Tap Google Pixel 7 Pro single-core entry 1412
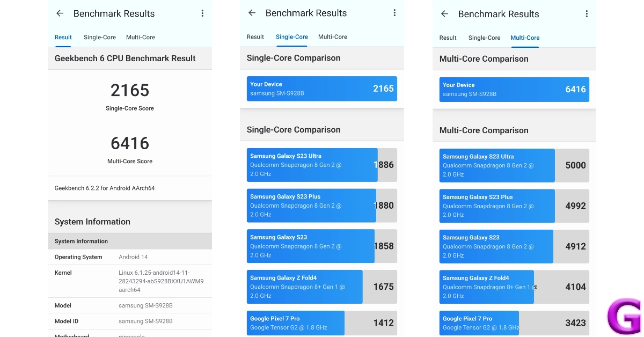Screen dimensions: 644x337 [x=322, y=323]
